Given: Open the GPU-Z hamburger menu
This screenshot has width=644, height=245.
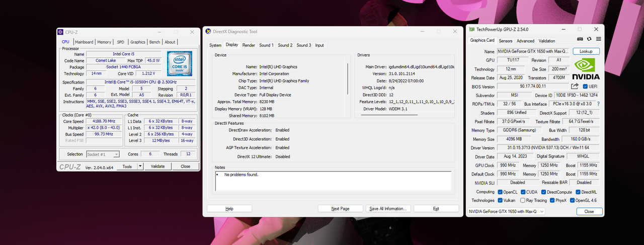Looking at the screenshot, I should click(598, 39).
